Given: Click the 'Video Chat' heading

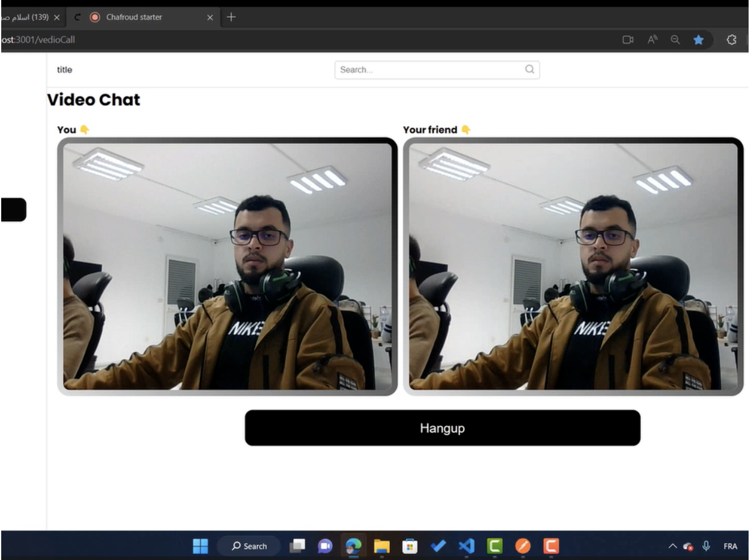Looking at the screenshot, I should point(94,100).
